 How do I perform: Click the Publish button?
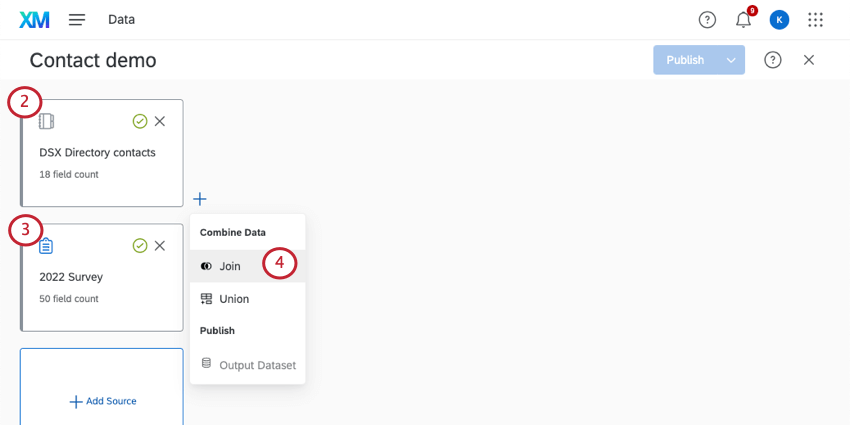point(685,60)
